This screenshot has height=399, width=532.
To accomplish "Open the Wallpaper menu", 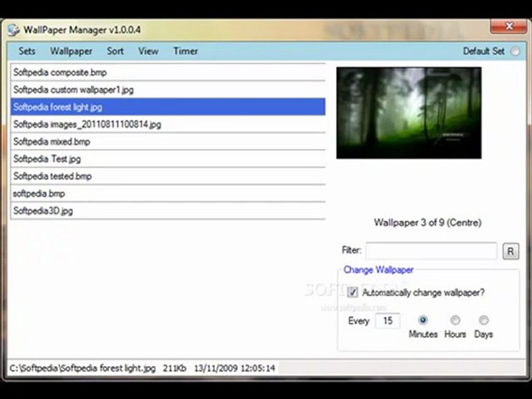I will (71, 51).
